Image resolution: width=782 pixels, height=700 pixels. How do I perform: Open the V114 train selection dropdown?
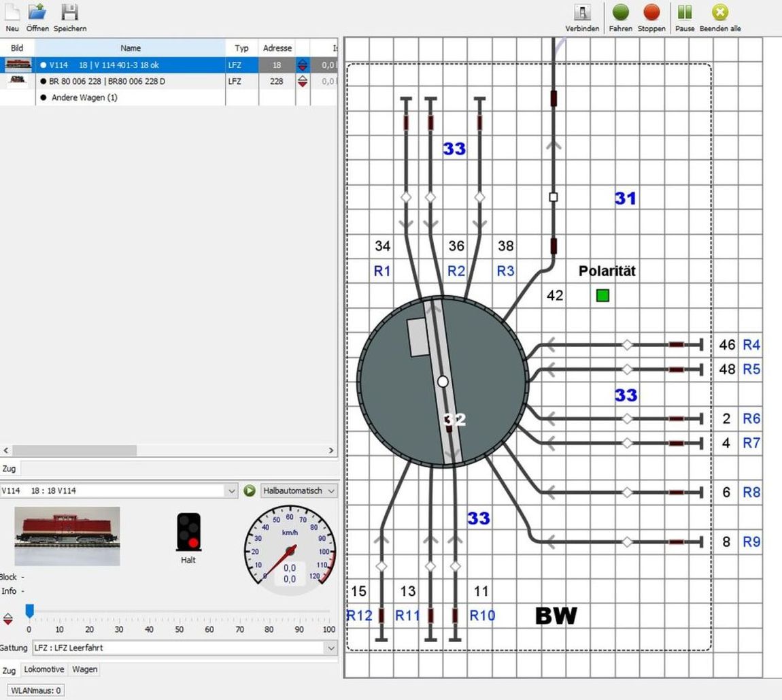point(231,490)
